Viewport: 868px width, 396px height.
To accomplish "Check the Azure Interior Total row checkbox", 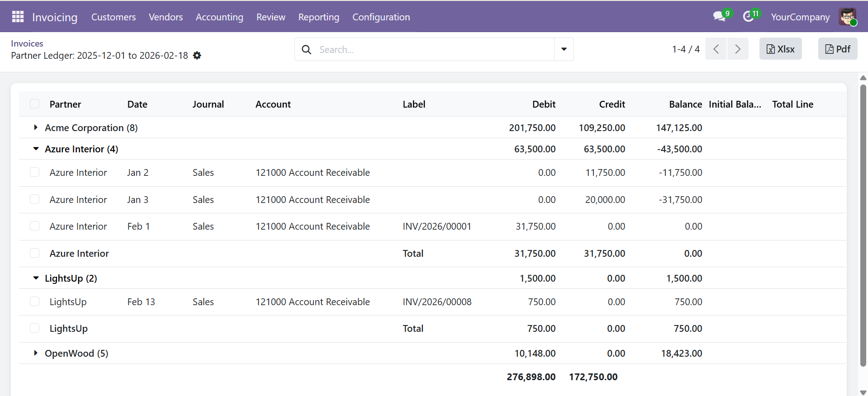I will (34, 253).
